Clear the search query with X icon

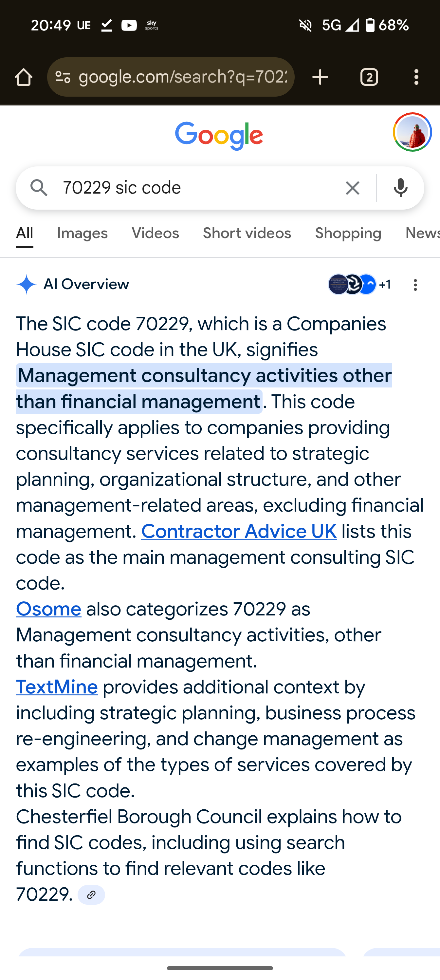pos(353,188)
